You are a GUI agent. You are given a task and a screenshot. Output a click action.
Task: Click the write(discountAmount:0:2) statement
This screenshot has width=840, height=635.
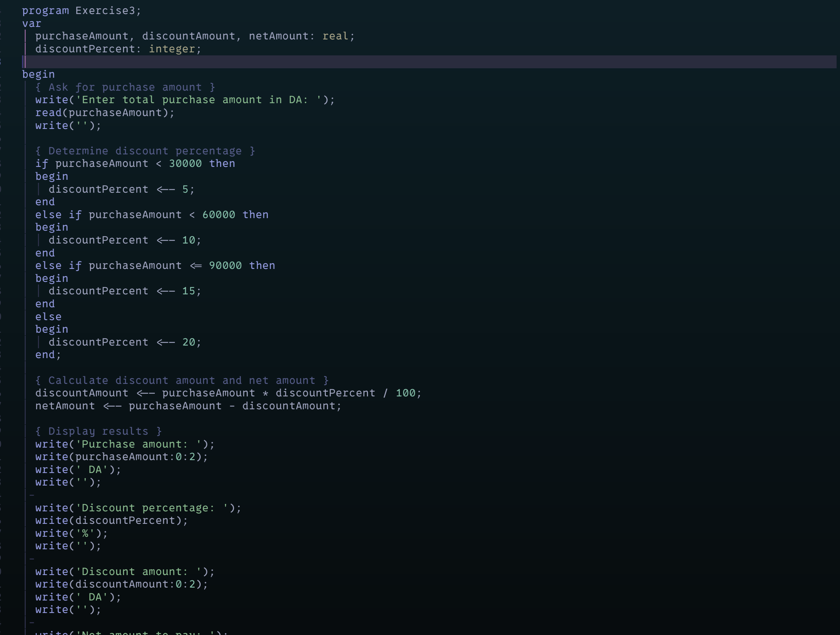(x=121, y=585)
